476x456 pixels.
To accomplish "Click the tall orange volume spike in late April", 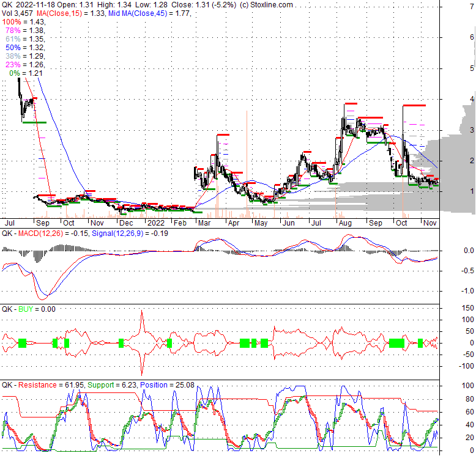I will coord(247,164).
